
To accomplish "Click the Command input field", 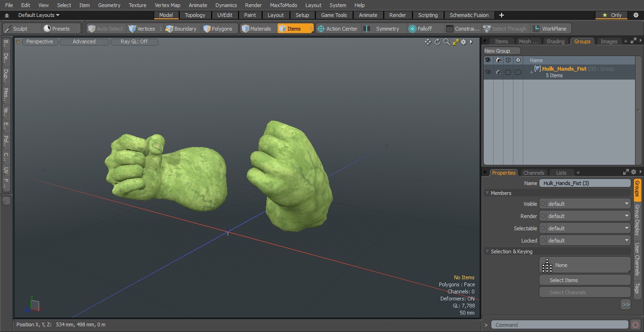I will pyautogui.click(x=560, y=325).
